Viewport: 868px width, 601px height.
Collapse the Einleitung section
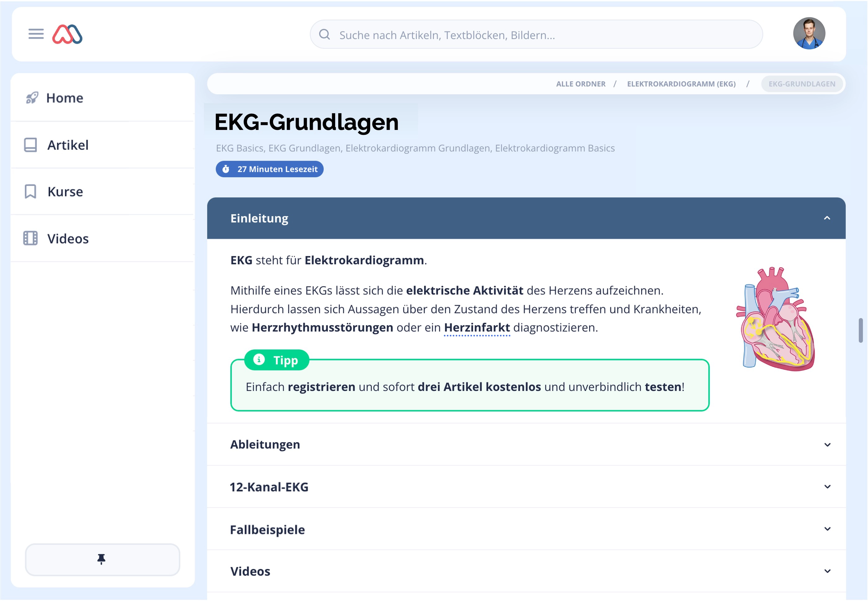point(827,218)
